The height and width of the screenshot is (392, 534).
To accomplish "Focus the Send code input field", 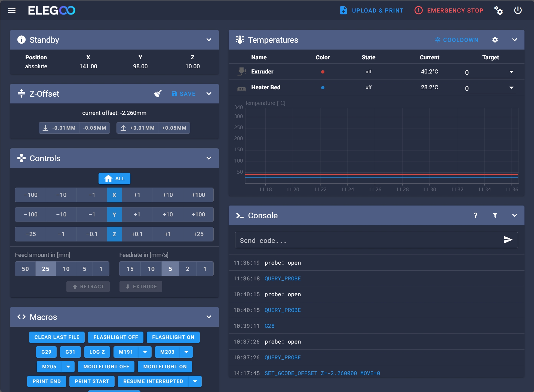I will (367, 240).
